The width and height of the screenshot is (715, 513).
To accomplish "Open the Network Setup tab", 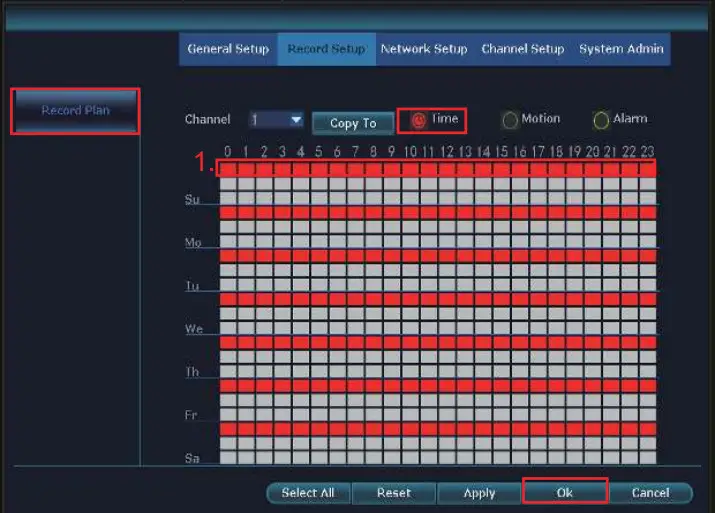I will (424, 49).
